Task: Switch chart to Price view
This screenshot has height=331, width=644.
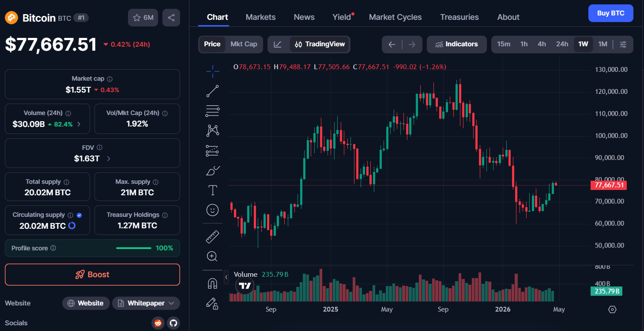Action: (212, 45)
